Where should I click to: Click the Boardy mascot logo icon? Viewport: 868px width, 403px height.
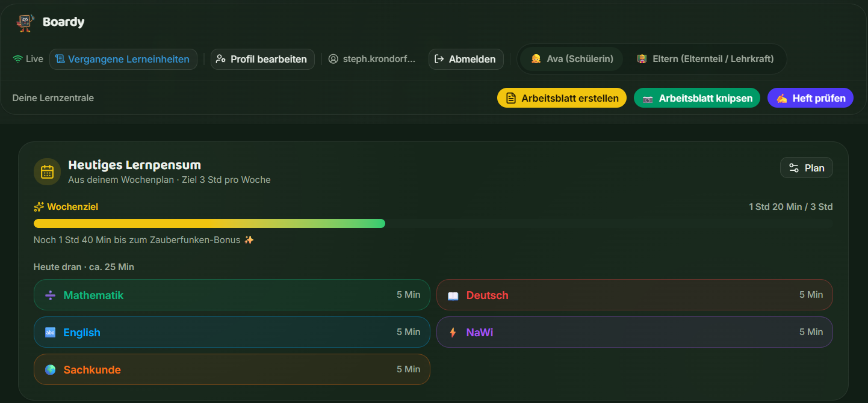click(x=25, y=22)
